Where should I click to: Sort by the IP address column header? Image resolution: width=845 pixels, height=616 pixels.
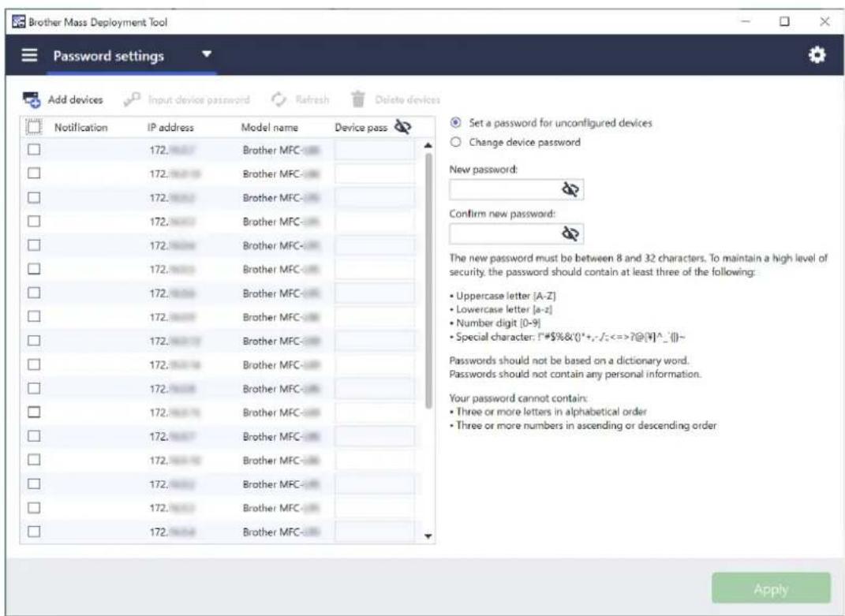pyautogui.click(x=170, y=128)
